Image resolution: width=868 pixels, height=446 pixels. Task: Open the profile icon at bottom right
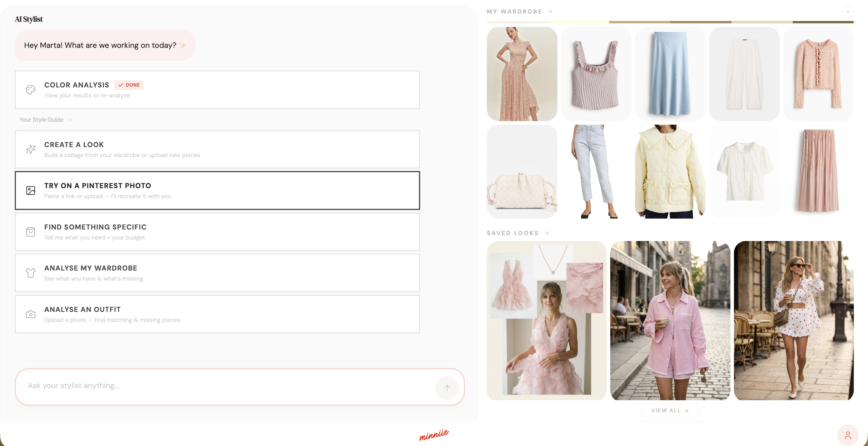(x=848, y=434)
